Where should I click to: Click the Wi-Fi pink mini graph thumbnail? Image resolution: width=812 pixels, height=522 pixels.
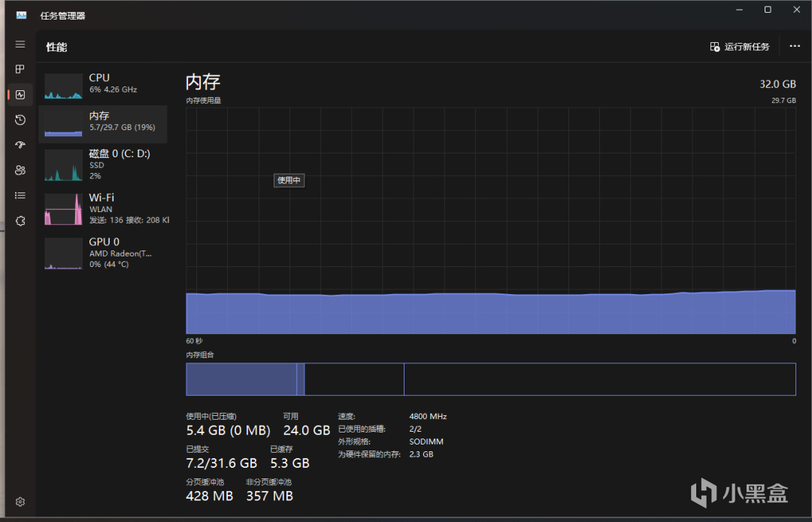point(63,209)
